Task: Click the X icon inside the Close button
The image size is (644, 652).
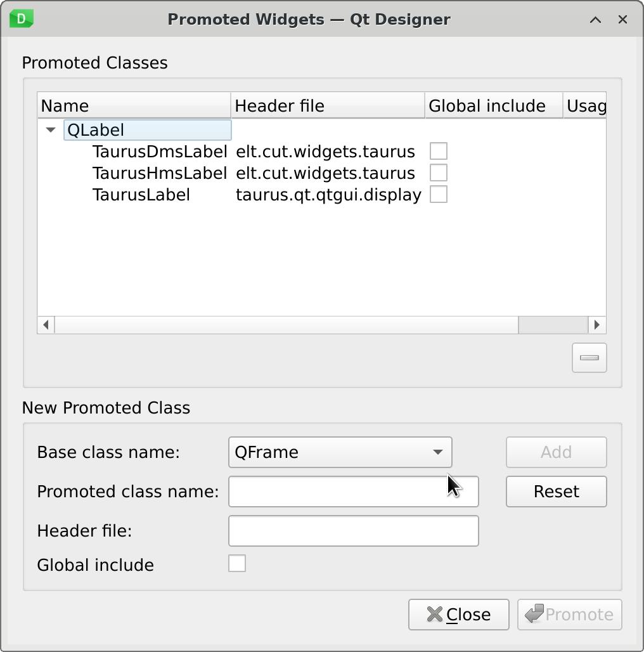Action: [434, 614]
